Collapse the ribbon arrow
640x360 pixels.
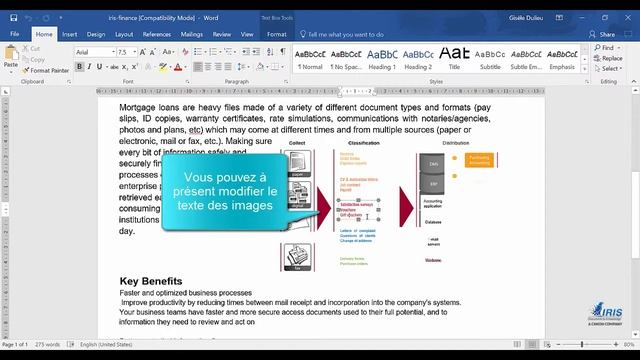click(x=634, y=82)
